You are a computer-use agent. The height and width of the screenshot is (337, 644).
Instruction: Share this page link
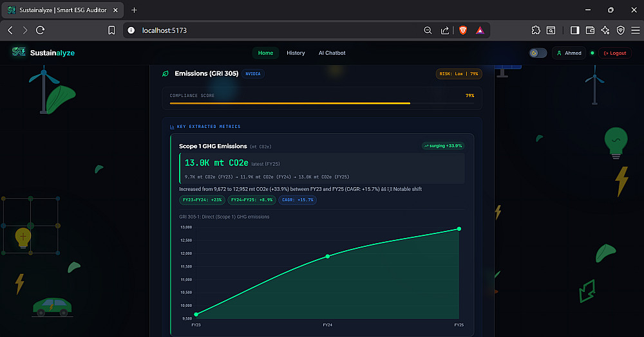[x=445, y=30]
